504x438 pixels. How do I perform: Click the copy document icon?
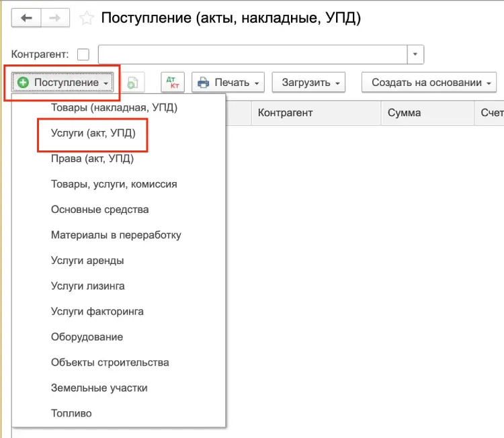tap(132, 83)
